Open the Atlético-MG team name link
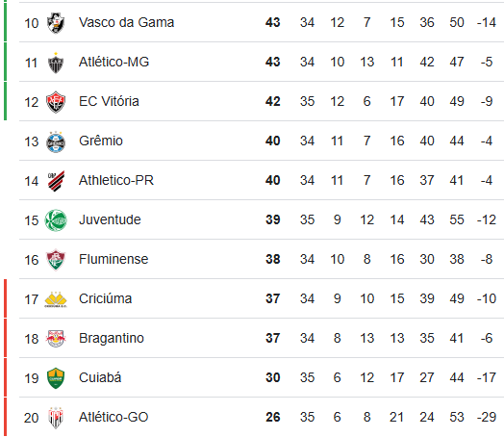This screenshot has width=504, height=437. coord(113,62)
